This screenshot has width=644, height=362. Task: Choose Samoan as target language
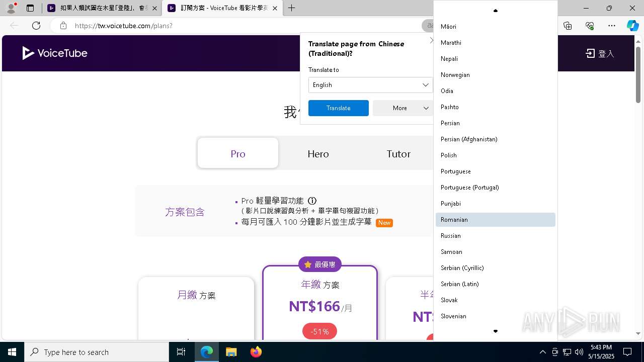pyautogui.click(x=496, y=252)
